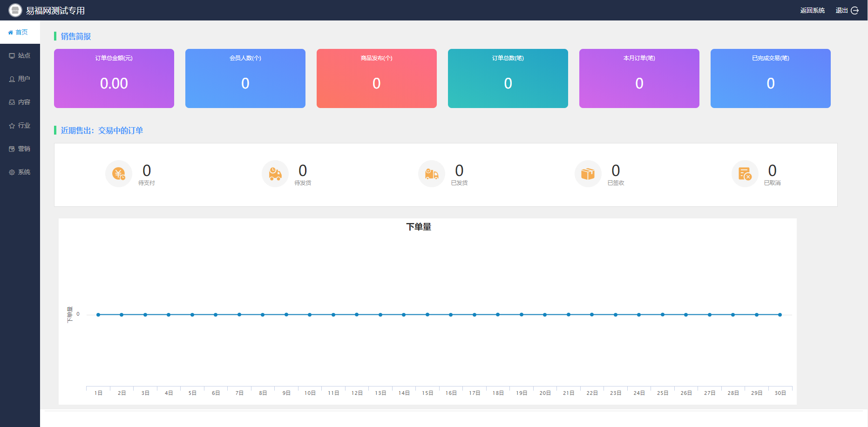Select the 已完成交易(笔) card
868x427 pixels.
pos(771,78)
